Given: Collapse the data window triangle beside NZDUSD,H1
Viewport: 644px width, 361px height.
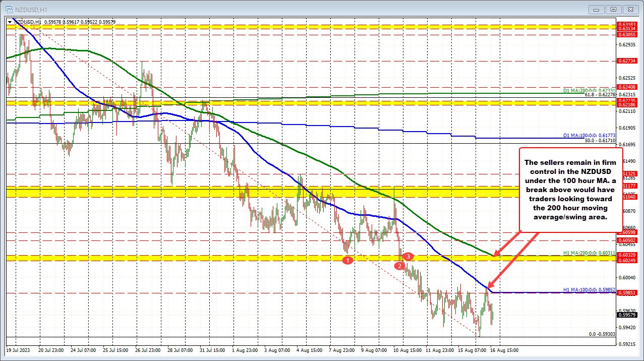Looking at the screenshot, I should 11,22.
